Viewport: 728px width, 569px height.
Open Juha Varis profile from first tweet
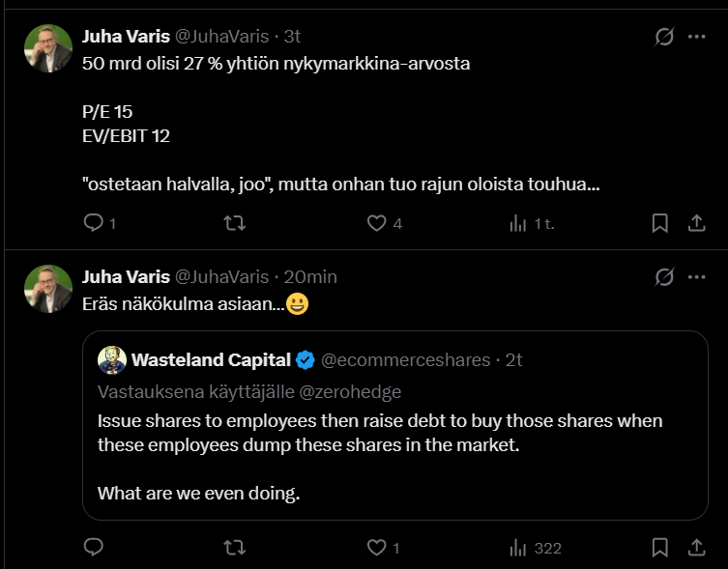(x=126, y=37)
